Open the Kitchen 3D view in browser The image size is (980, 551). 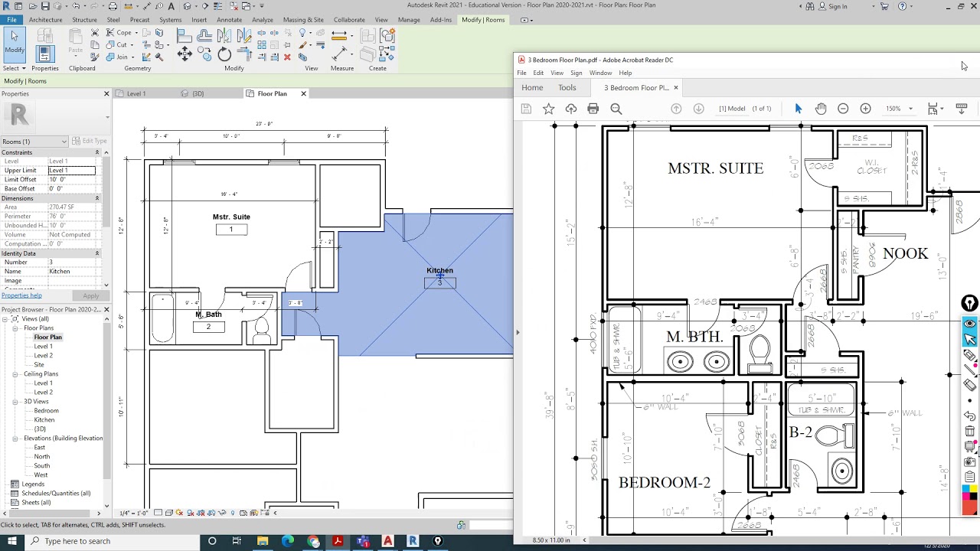(44, 420)
